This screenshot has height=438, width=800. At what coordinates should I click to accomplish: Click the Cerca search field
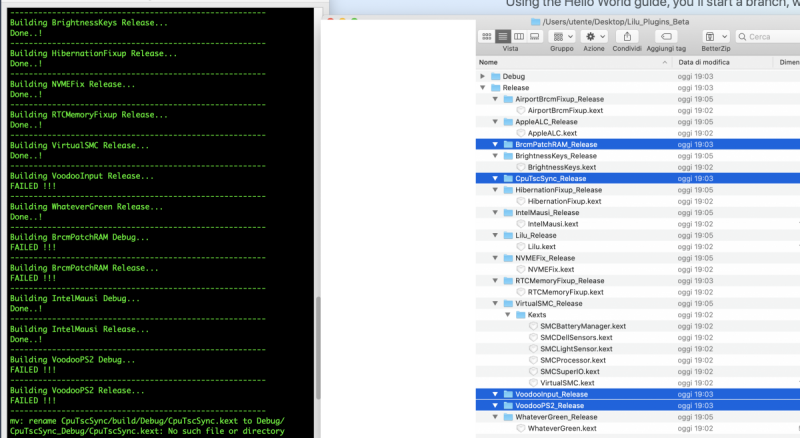(x=765, y=37)
